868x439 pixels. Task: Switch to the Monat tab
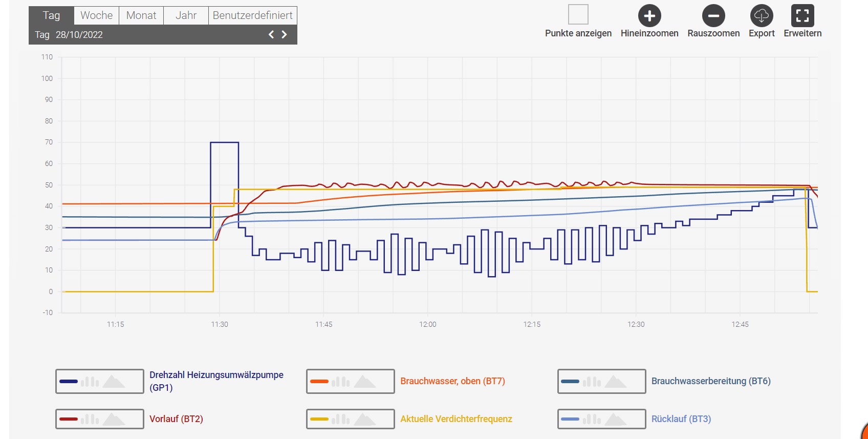tap(141, 15)
